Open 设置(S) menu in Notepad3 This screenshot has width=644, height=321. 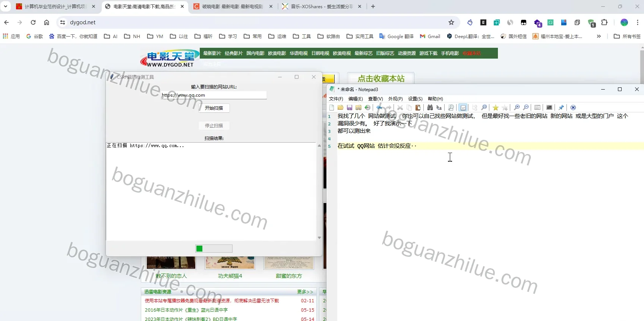click(415, 99)
